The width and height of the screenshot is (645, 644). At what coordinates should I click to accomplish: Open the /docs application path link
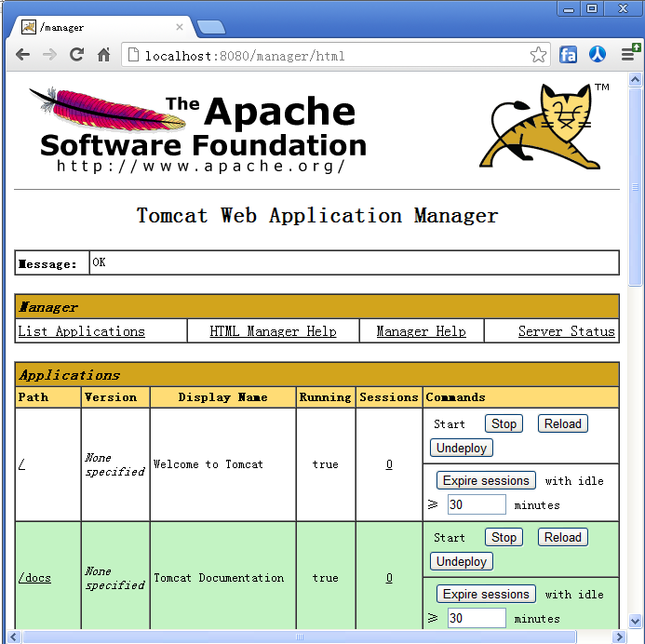coord(34,578)
